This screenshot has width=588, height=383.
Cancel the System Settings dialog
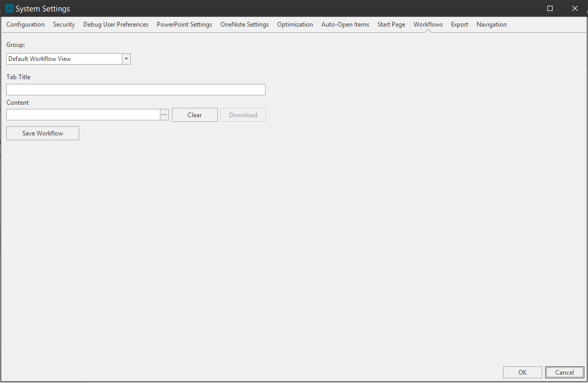[x=565, y=373]
